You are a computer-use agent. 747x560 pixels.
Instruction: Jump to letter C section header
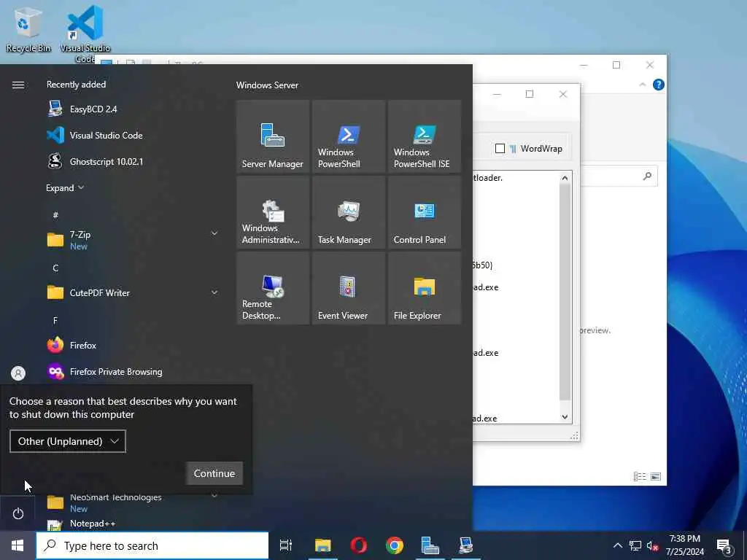coord(55,268)
